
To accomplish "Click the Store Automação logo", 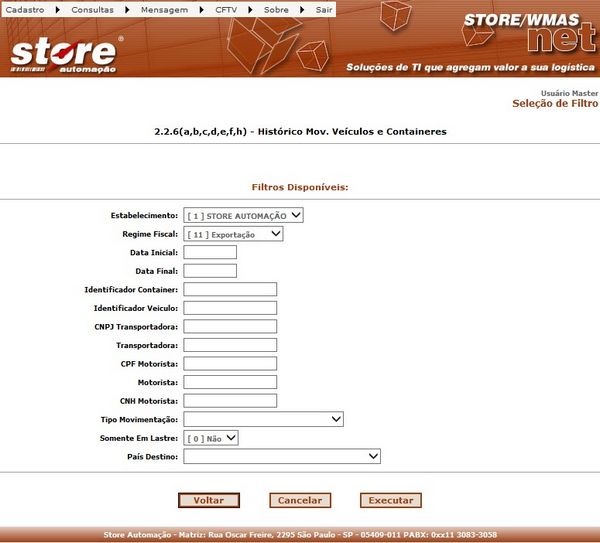I will (66, 55).
